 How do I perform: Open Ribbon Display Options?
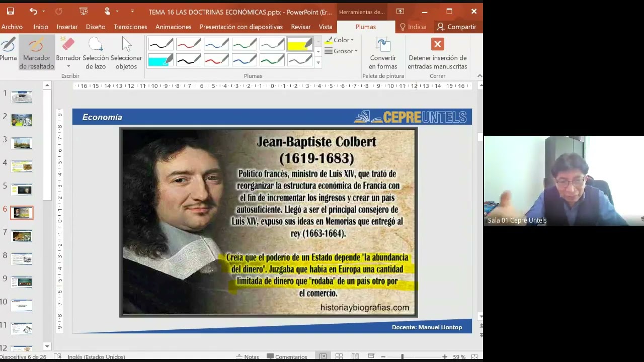point(400,11)
